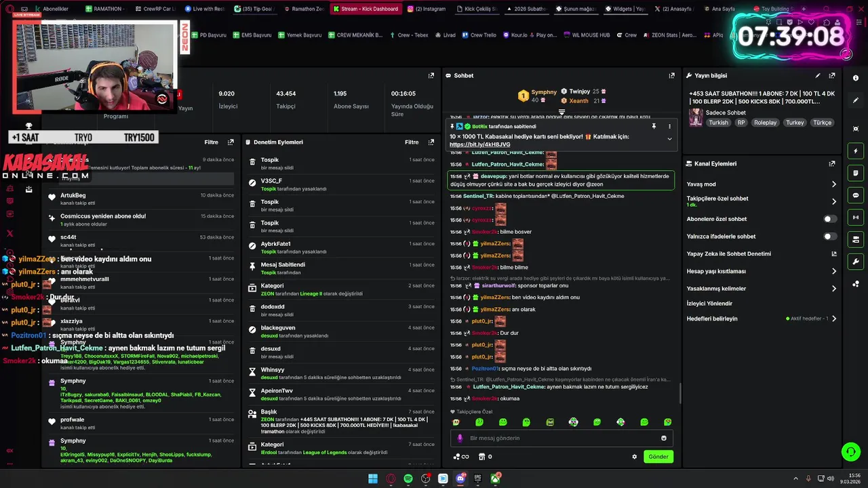
Task: Open the Filtre dropdown in Denetim Eylemleri
Action: click(412, 142)
